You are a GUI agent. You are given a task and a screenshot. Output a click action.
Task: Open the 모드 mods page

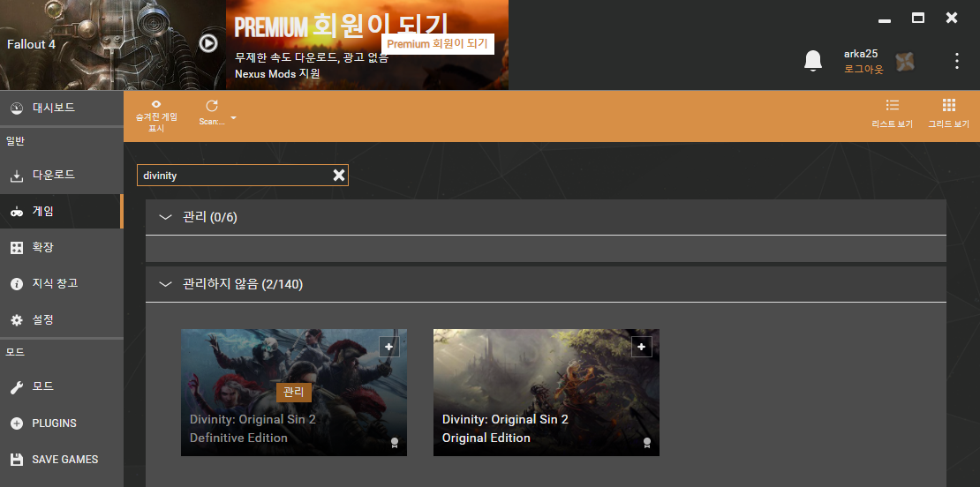click(61, 386)
